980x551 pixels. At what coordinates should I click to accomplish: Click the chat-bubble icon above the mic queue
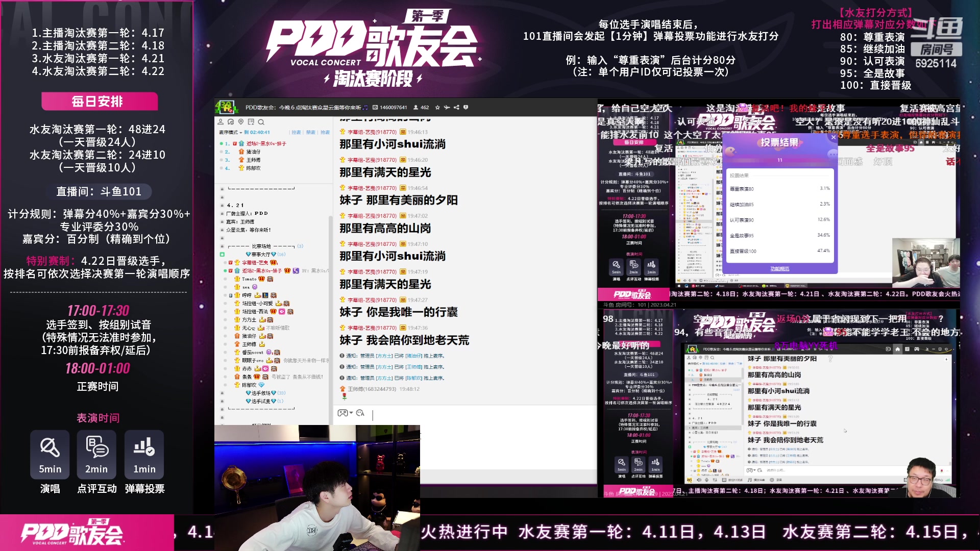(231, 122)
